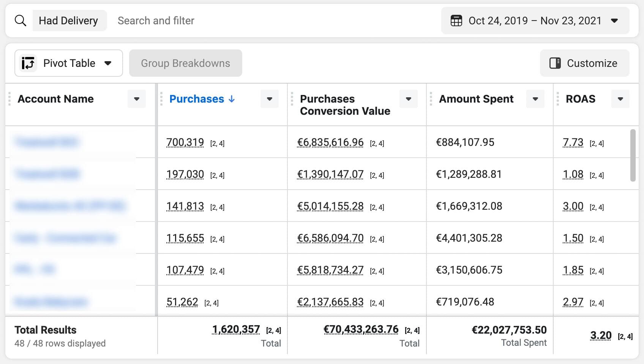Select the Had Delivery filter chip
Screen dimensions: 644x364
pyautogui.click(x=69, y=21)
